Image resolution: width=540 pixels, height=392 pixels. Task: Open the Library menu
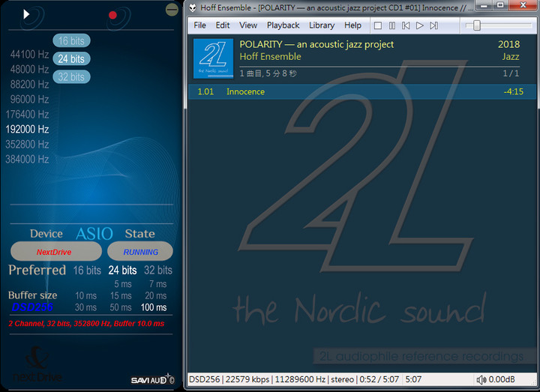pos(322,25)
